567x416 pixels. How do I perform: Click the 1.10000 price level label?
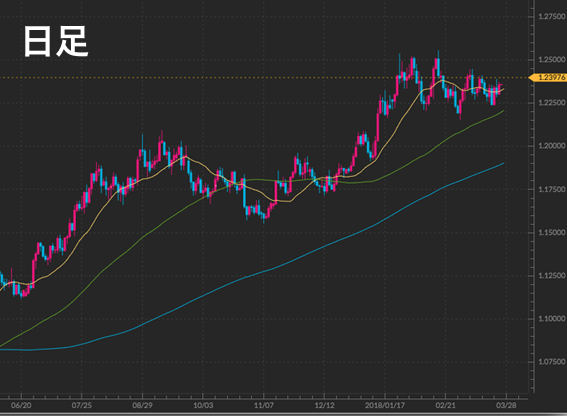[552, 319]
